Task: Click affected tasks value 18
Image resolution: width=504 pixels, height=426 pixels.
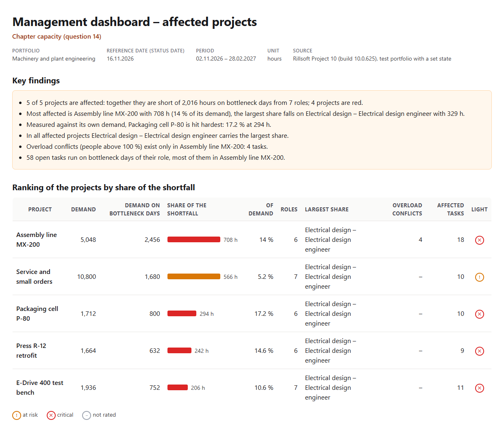Action: pos(461,240)
